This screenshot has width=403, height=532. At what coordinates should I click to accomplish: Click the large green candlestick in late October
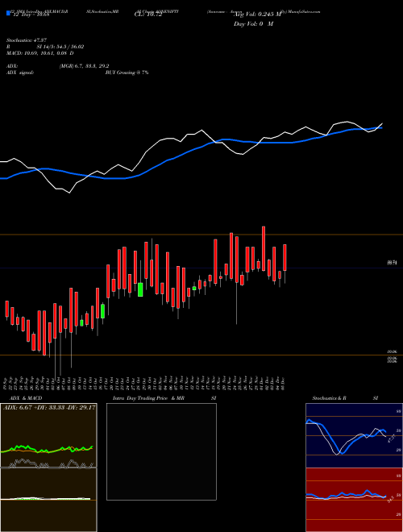point(140,289)
